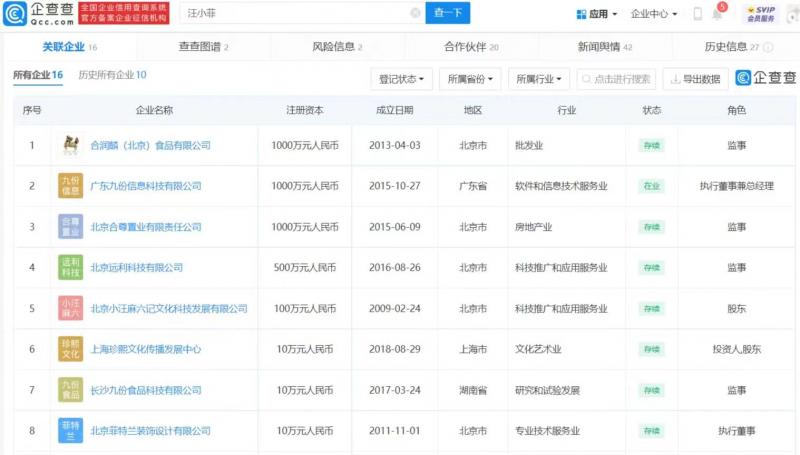
Task: Click the red 全国企业信用查询系统 banner
Action: coord(124,13)
